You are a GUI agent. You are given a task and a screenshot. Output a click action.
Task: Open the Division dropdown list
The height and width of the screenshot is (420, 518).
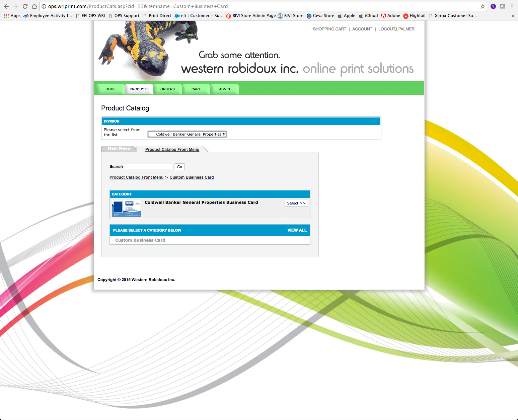pos(187,134)
